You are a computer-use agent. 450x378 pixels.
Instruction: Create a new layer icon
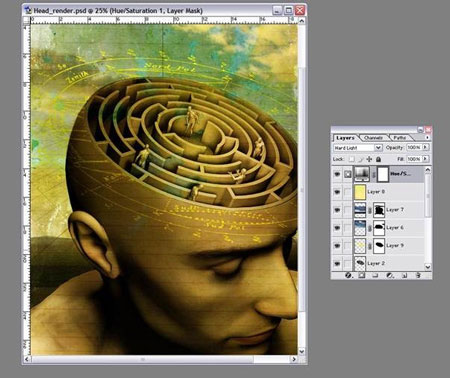(x=404, y=275)
